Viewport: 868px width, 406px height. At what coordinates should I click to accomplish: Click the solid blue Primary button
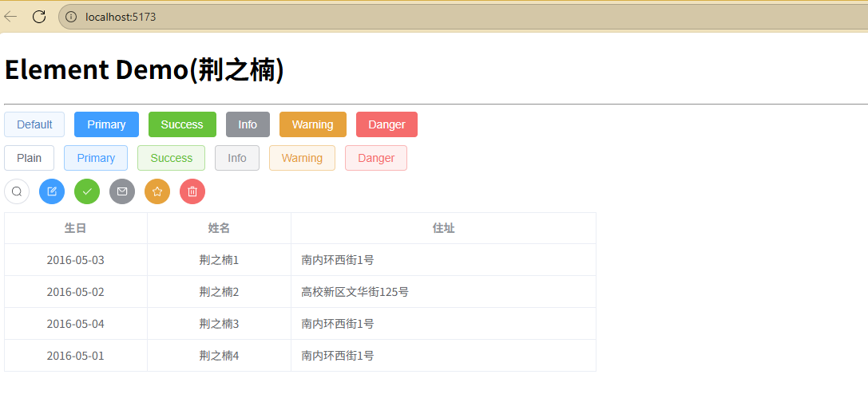point(106,124)
